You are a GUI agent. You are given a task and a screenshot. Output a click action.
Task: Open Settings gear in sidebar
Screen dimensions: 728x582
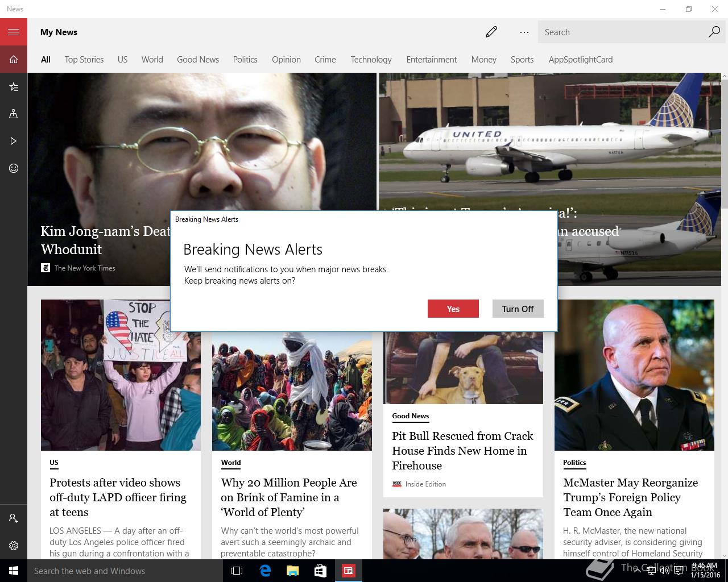pyautogui.click(x=14, y=546)
